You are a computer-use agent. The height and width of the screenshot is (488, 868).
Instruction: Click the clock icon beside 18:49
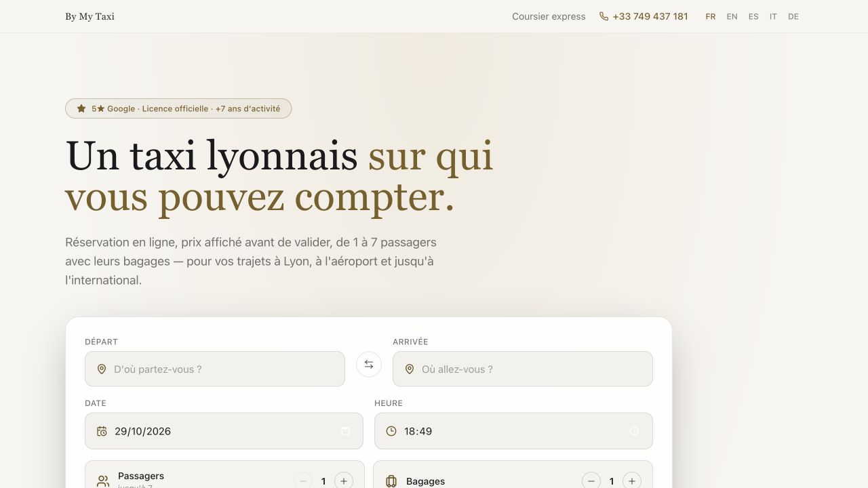[x=391, y=431]
